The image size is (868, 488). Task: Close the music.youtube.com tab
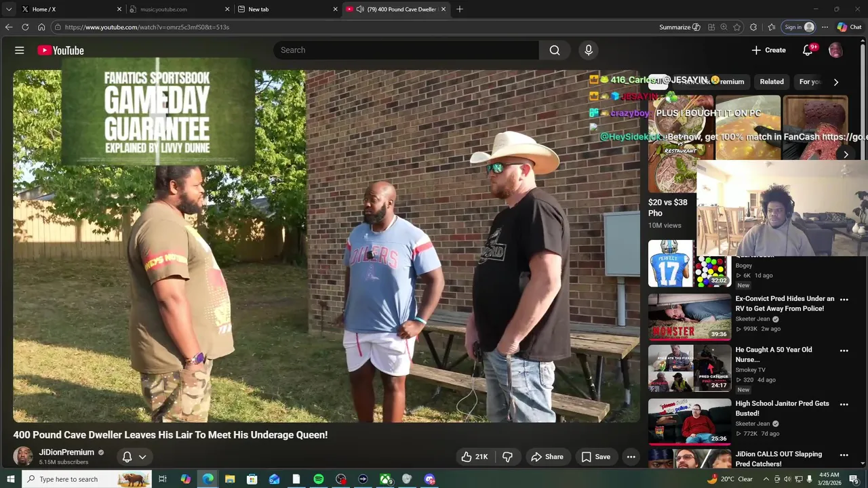(226, 9)
